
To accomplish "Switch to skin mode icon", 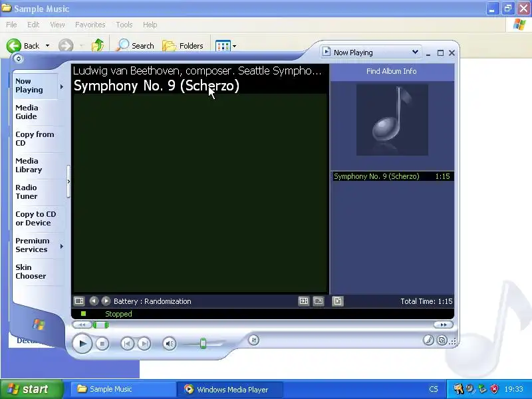I will tap(442, 340).
